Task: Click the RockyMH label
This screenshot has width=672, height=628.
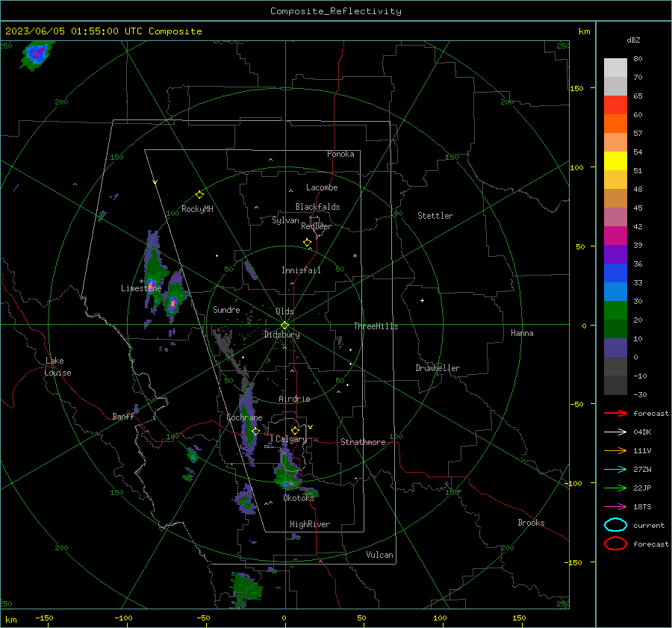Action: pyautogui.click(x=197, y=209)
